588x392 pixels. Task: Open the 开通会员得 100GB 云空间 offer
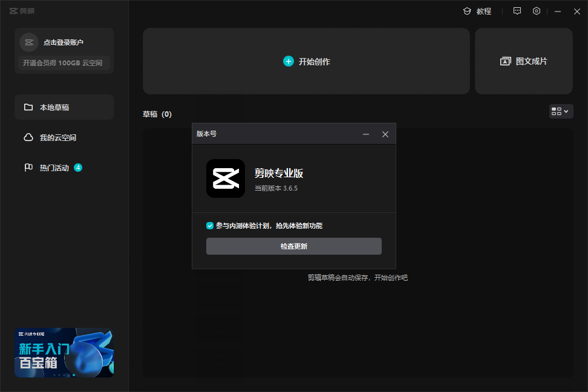(x=63, y=63)
